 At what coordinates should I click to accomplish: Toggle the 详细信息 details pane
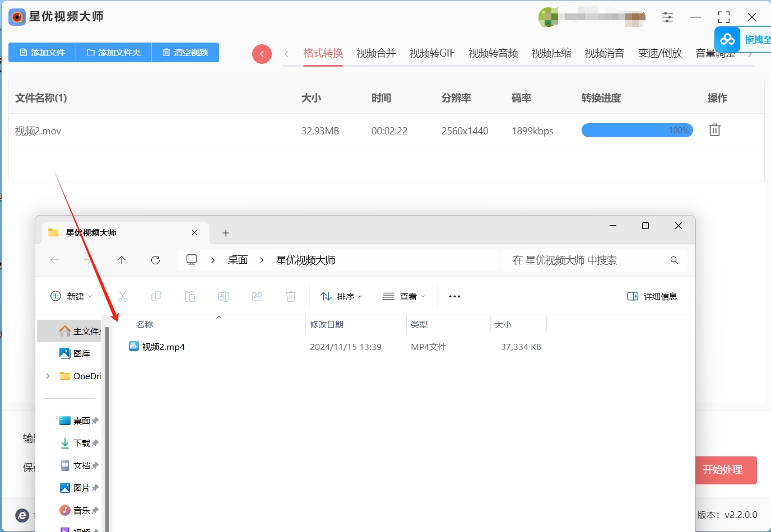(652, 296)
